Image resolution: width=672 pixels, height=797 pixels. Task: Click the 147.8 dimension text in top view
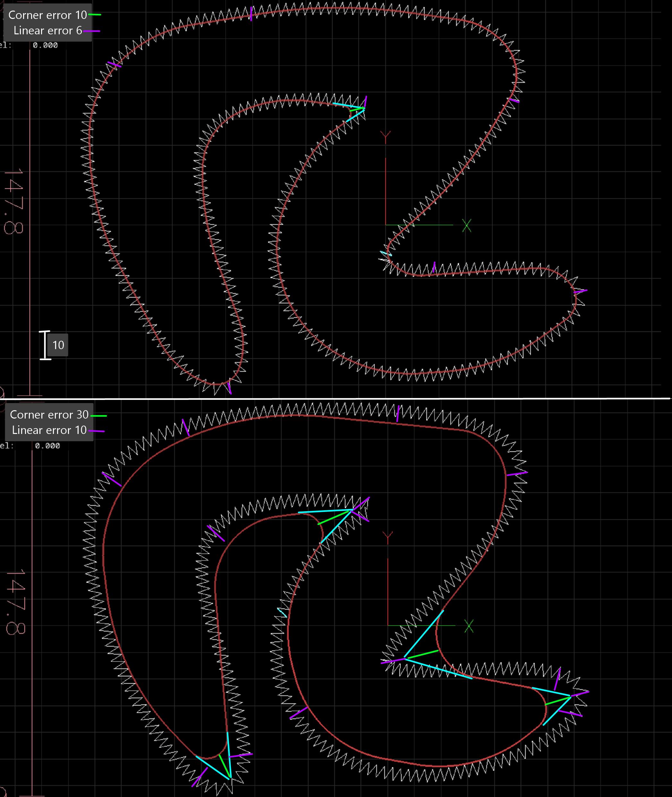(14, 201)
